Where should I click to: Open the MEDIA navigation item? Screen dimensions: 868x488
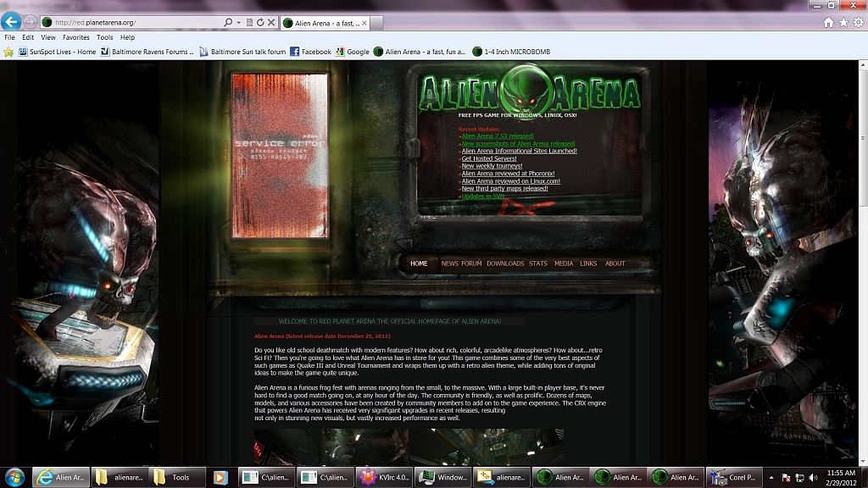coord(564,264)
